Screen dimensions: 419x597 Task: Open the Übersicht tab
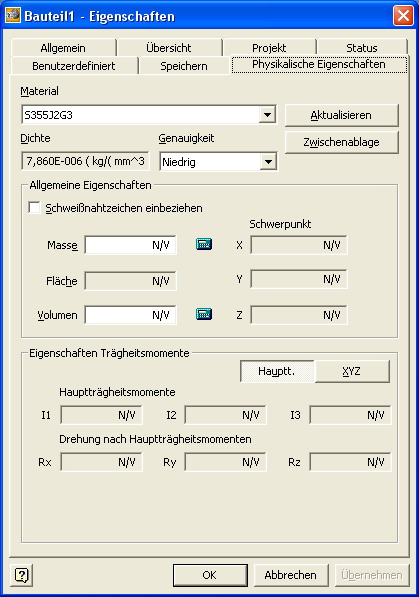(x=169, y=48)
